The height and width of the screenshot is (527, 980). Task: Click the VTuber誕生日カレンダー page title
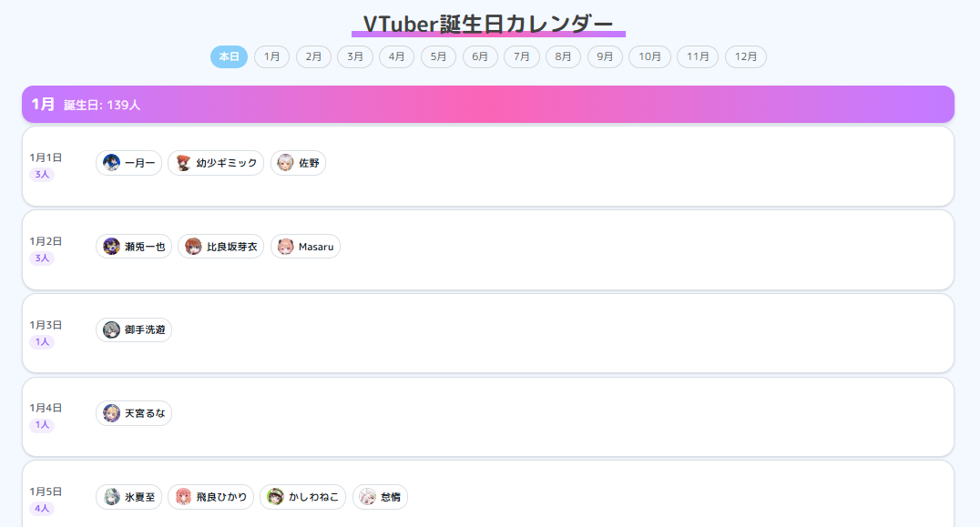coord(488,25)
